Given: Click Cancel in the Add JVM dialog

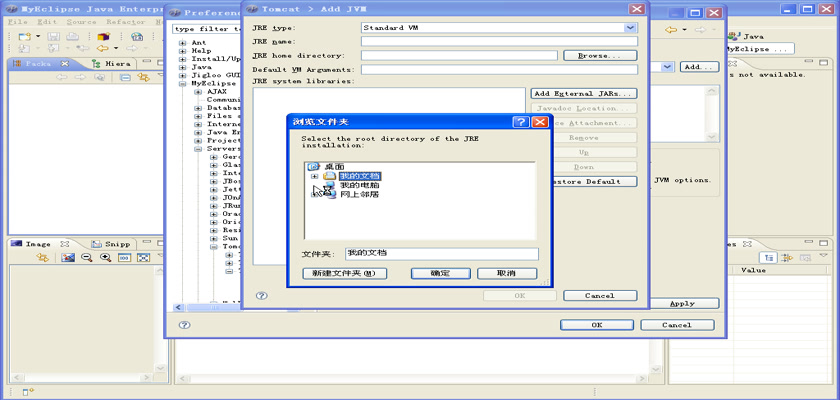Looking at the screenshot, I should (600, 296).
